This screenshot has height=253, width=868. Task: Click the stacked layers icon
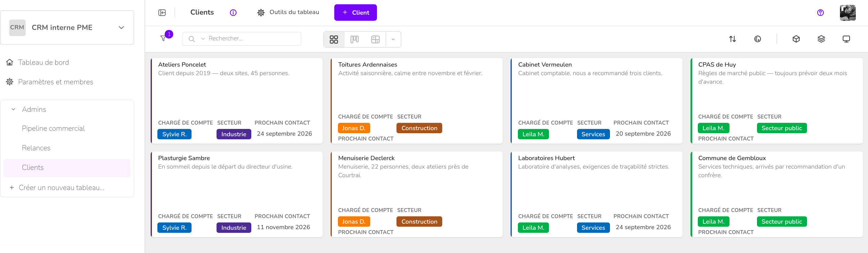821,39
